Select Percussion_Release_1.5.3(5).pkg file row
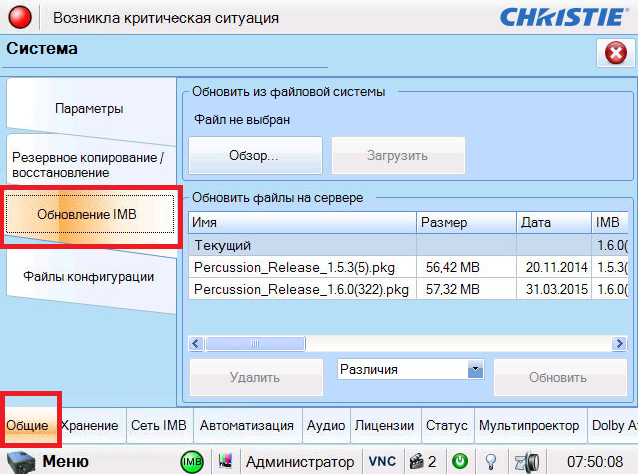 click(x=409, y=267)
